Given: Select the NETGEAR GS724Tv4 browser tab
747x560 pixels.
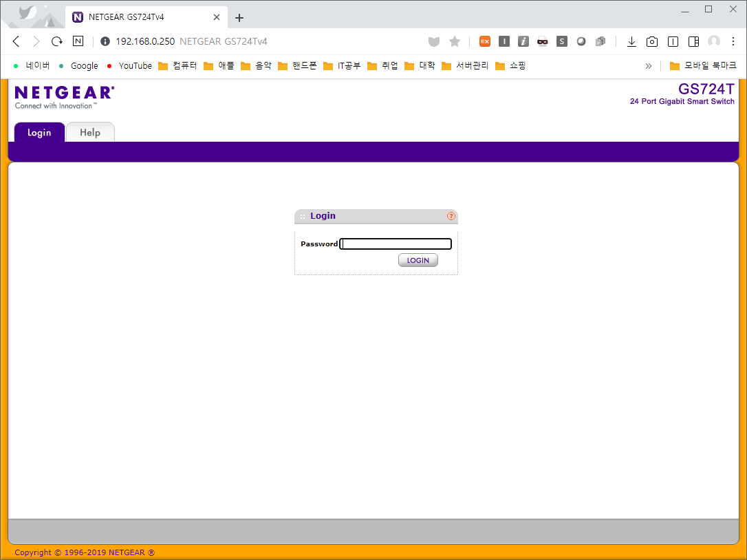Looking at the screenshot, I should (147, 17).
